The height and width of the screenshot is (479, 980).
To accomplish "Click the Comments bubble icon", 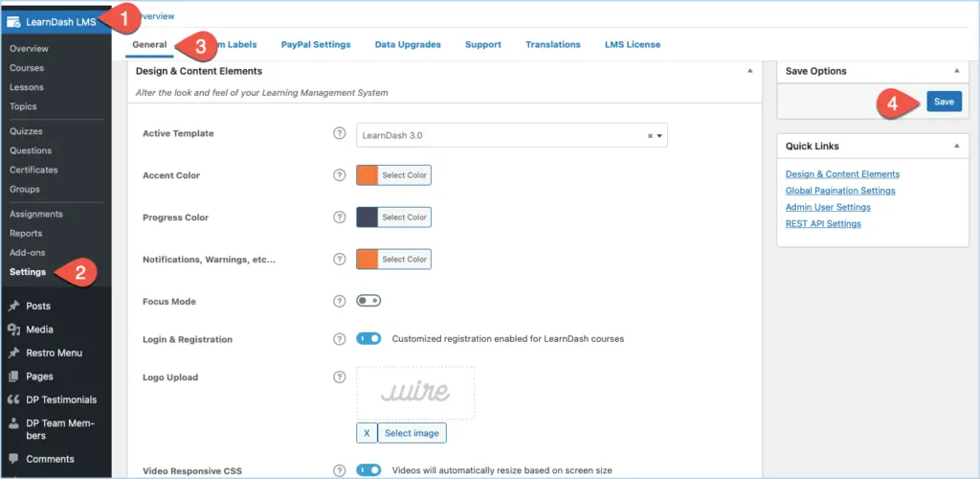I will 13,459.
